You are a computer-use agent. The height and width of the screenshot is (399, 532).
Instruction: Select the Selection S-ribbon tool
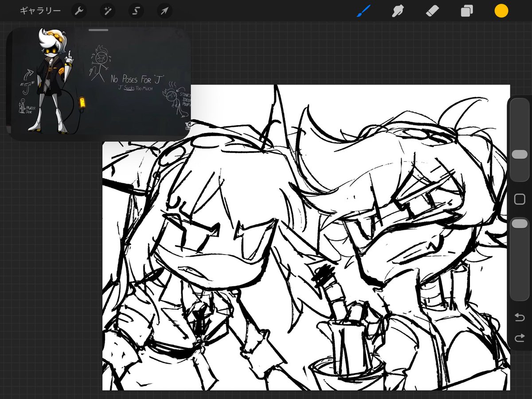(x=136, y=11)
